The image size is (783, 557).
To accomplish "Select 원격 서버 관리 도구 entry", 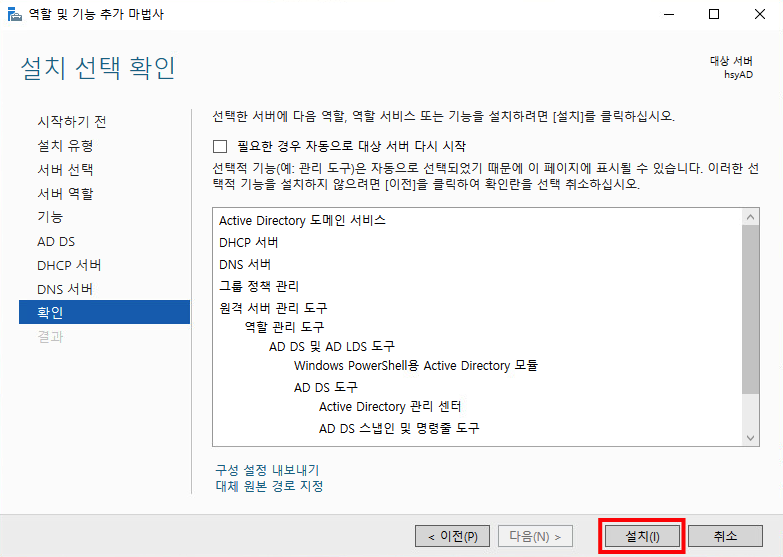I will (273, 308).
